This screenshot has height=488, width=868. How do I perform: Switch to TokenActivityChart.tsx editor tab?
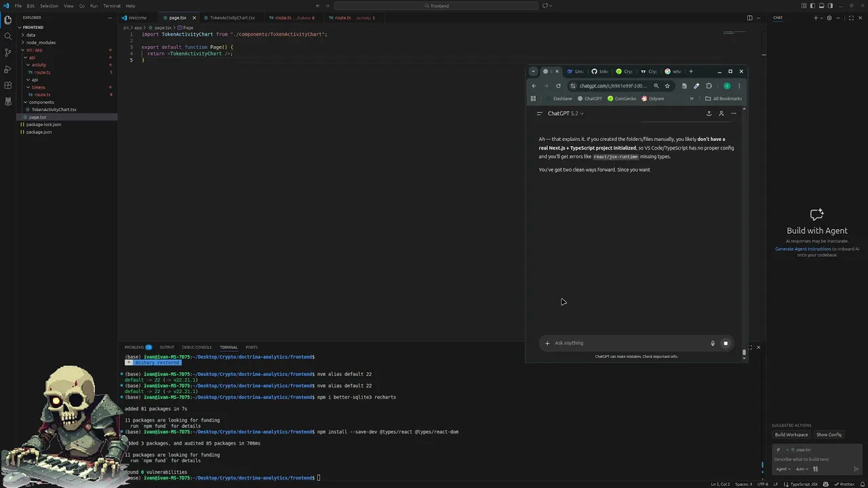click(232, 18)
